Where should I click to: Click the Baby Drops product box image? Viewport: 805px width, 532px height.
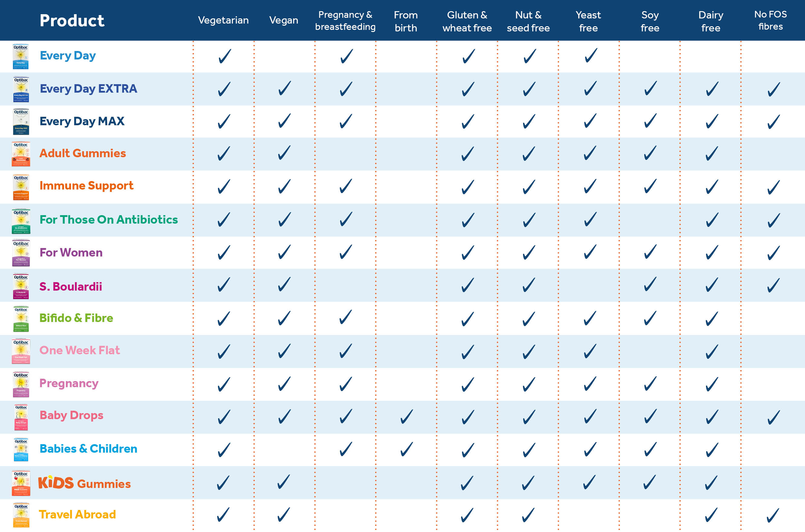[x=21, y=417]
